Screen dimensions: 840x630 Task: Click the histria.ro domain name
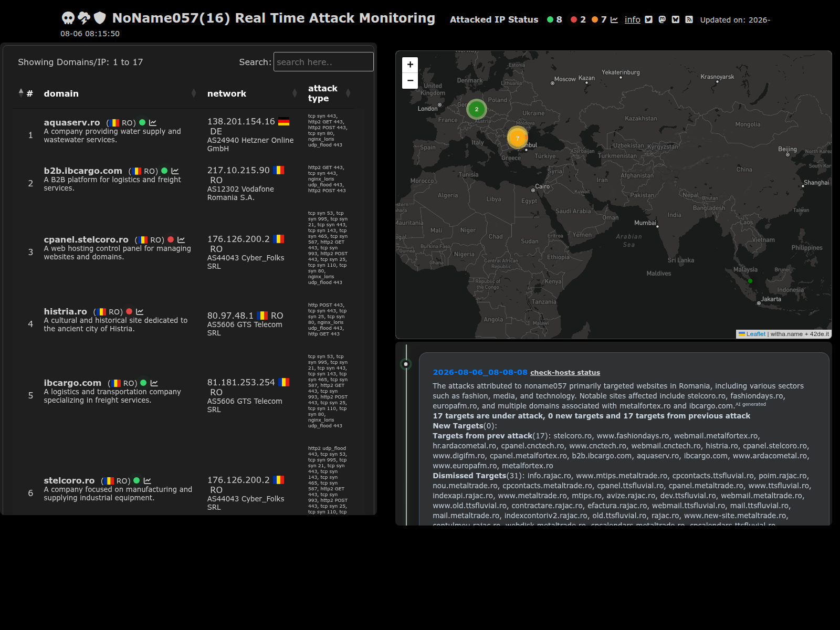66,311
